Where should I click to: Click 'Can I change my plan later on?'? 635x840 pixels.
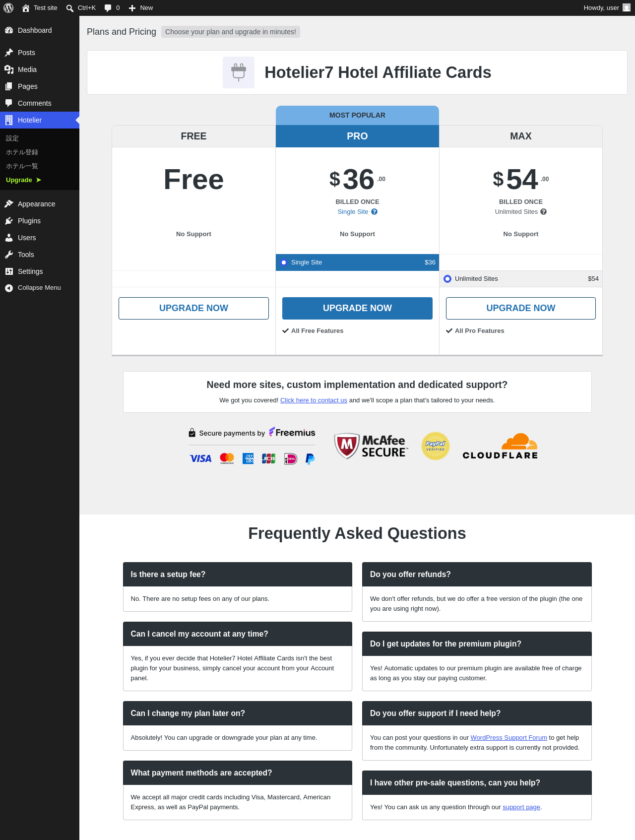point(238,713)
